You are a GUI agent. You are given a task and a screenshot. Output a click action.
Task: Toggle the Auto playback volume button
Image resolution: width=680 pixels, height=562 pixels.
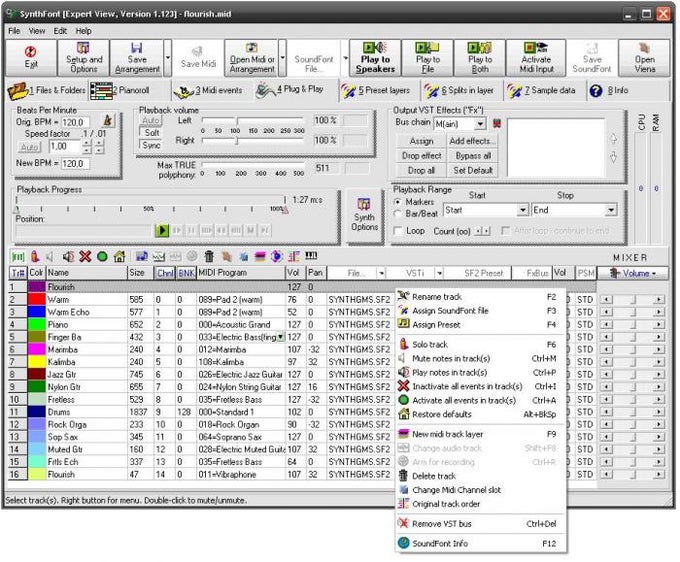point(150,120)
